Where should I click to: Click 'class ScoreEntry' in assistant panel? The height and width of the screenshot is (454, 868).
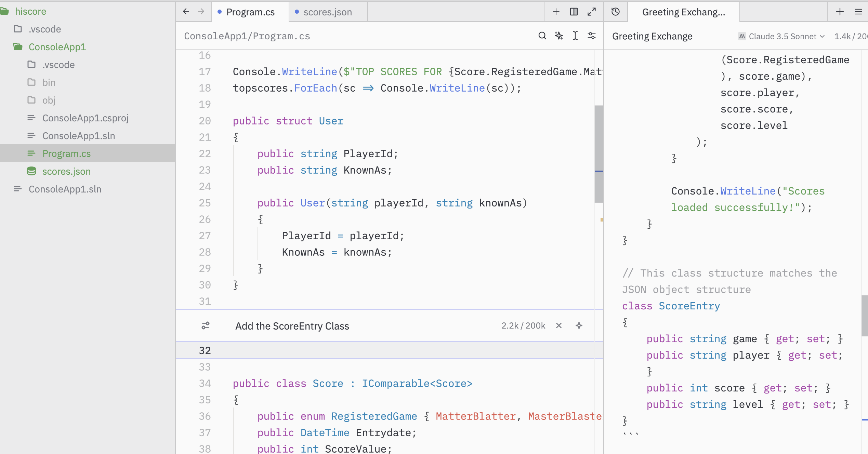click(671, 306)
